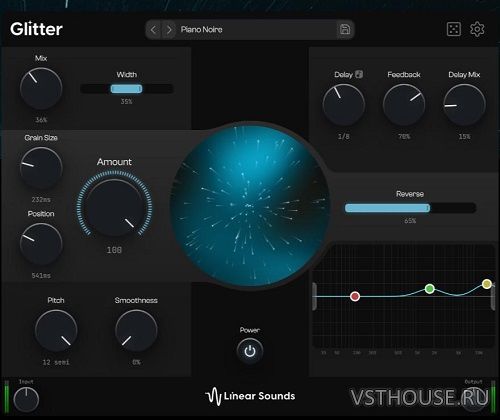Click the Smoothness knob
Image resolution: width=500 pixels, height=420 pixels.
(x=136, y=331)
